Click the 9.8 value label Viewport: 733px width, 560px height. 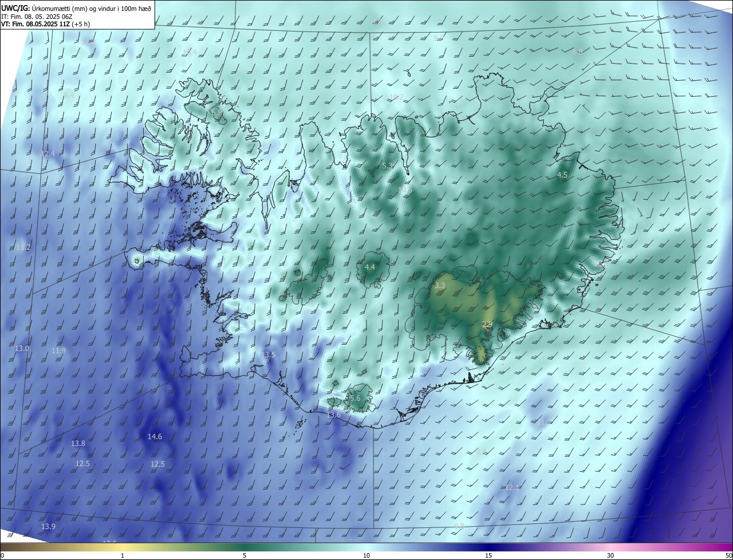coord(459,527)
